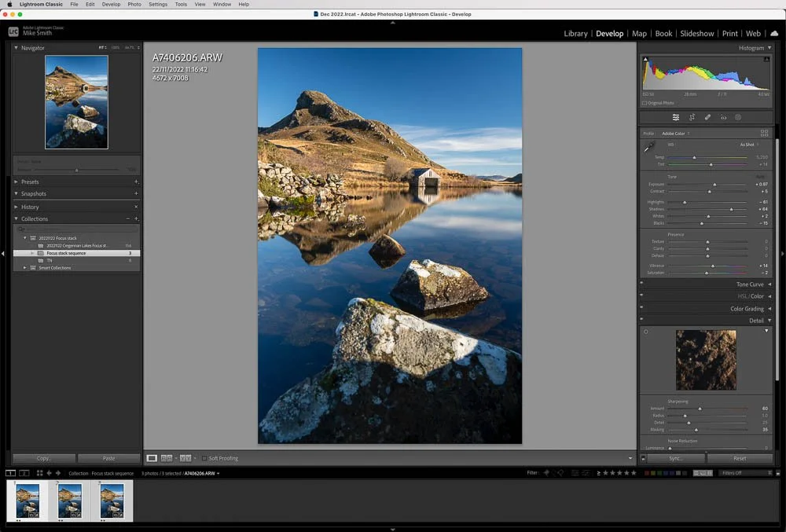Open the Red Eye Correction tool
Viewport: 786px width, 532px height.
tap(723, 117)
